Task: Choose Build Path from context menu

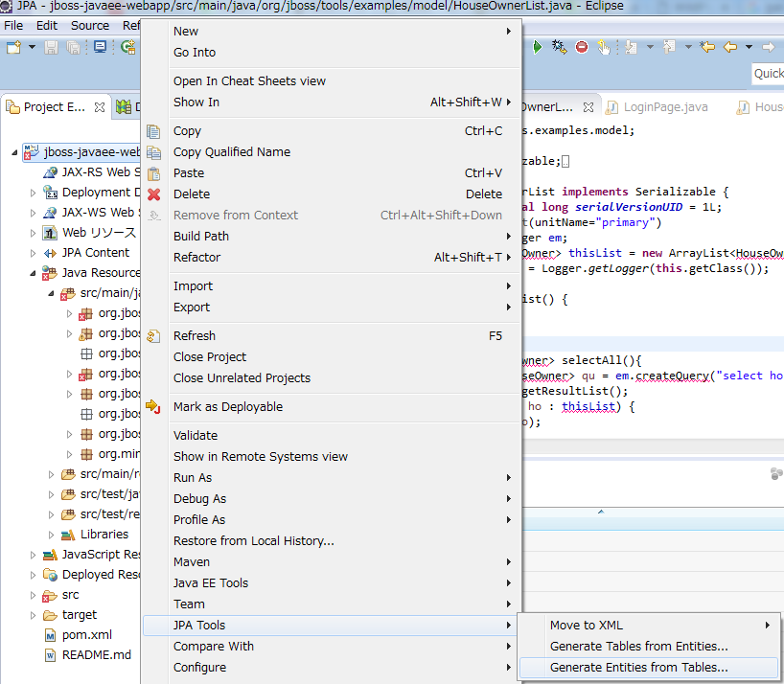Action: click(331, 237)
